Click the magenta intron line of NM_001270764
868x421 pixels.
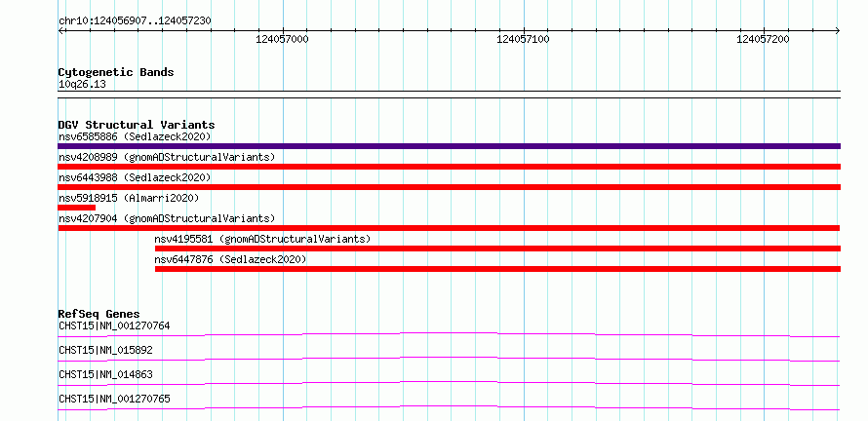pyautogui.click(x=449, y=333)
